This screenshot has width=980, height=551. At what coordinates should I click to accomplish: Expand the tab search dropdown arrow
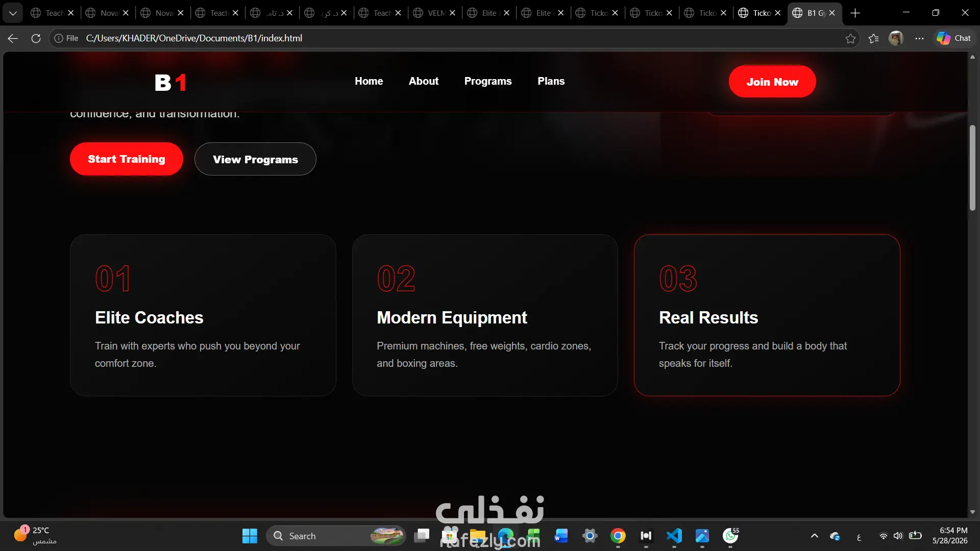point(13,13)
